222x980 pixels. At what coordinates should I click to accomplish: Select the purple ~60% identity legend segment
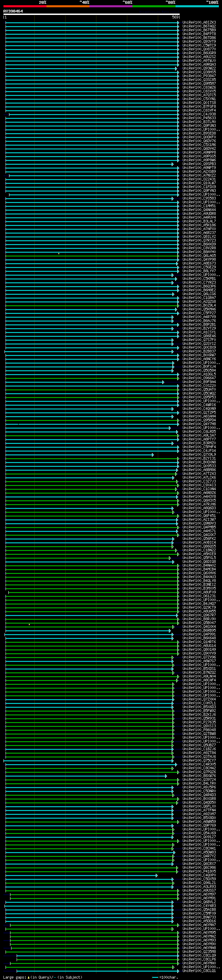click(x=111, y=6)
